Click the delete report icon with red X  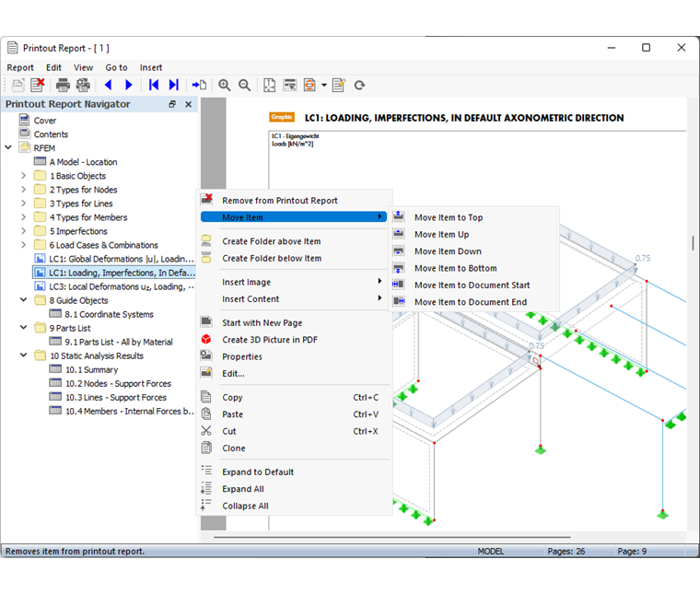(38, 85)
